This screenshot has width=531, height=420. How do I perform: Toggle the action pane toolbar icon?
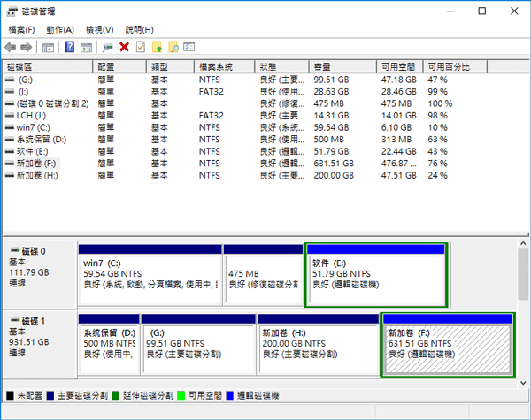(x=86, y=48)
